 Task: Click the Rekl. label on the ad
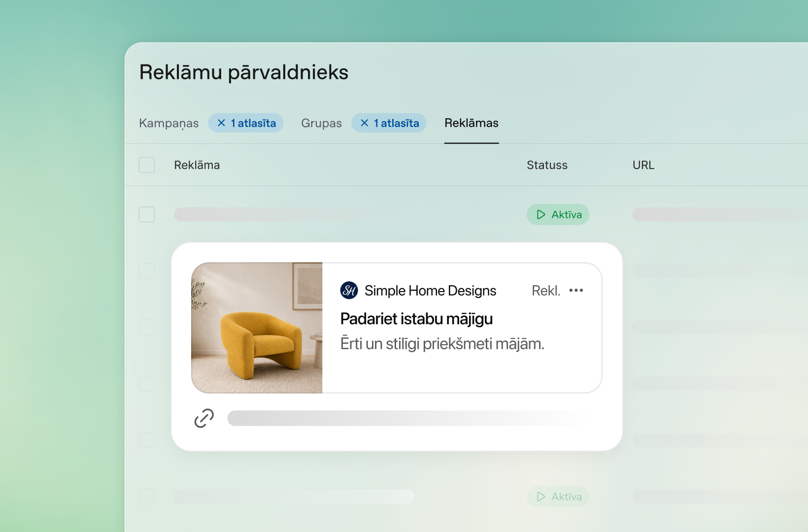(x=546, y=291)
